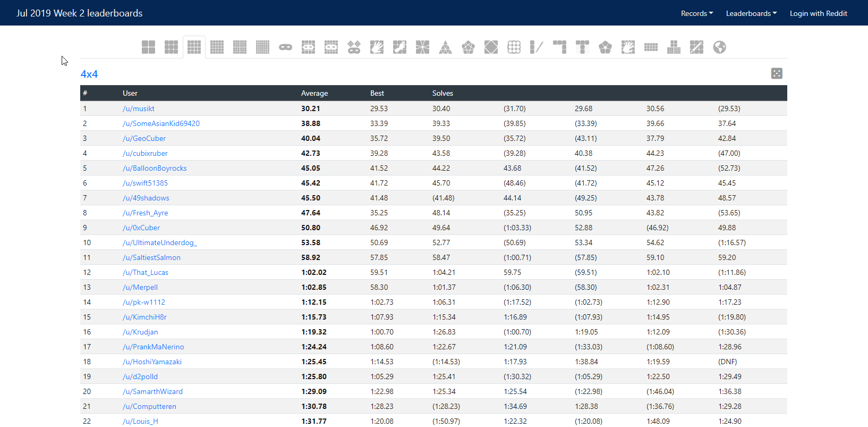Open /u/UltimateUnderdog_ profile link
This screenshot has height=427, width=868.
160,242
